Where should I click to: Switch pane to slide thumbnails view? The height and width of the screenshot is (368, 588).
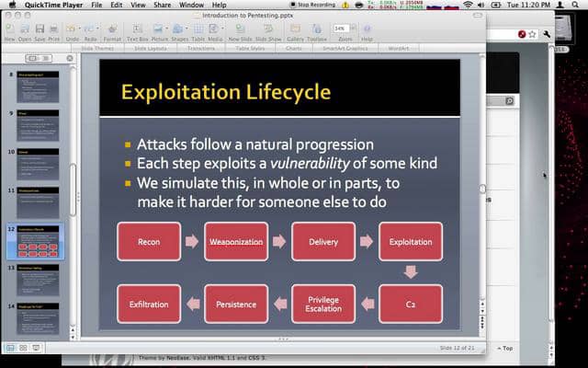click(x=33, y=58)
